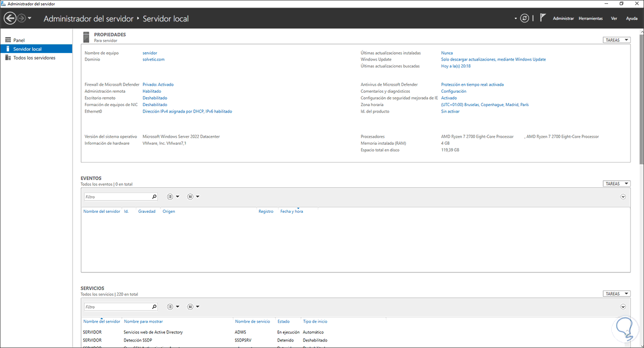Click the search magnifier in the Eventos filter
The image size is (644, 348).
[x=155, y=197]
